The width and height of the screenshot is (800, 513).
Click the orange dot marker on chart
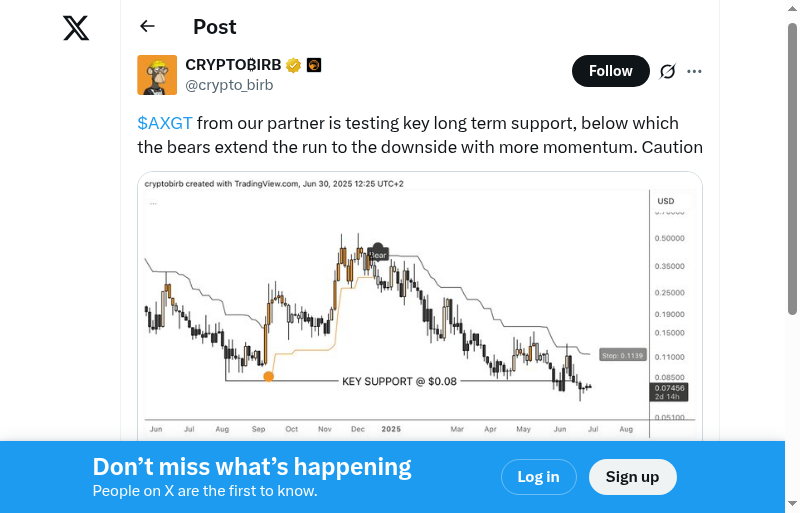268,376
